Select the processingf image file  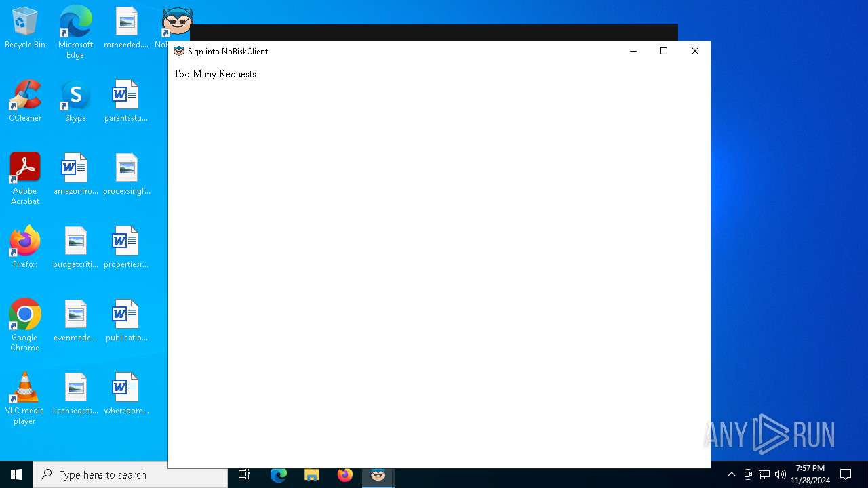click(x=126, y=175)
